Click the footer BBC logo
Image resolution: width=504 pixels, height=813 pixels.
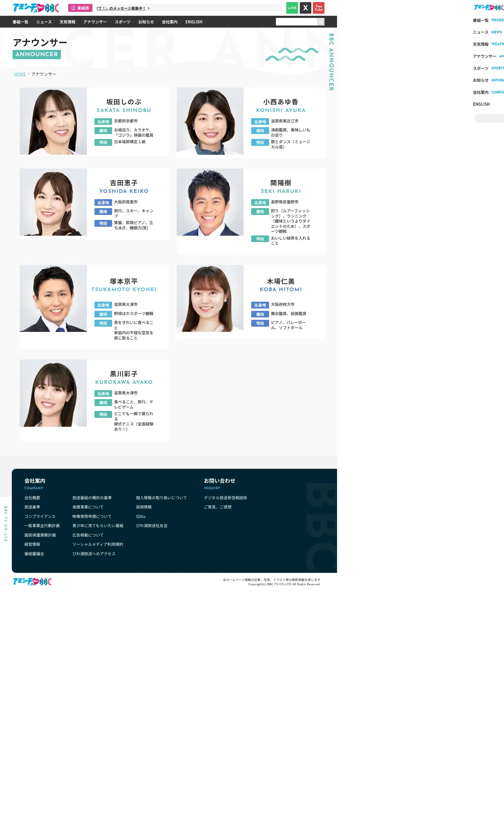tap(32, 582)
